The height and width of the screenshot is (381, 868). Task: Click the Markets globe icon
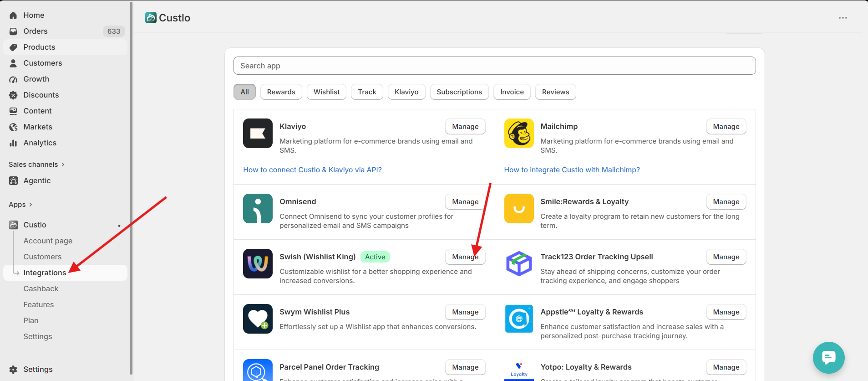pyautogui.click(x=14, y=127)
